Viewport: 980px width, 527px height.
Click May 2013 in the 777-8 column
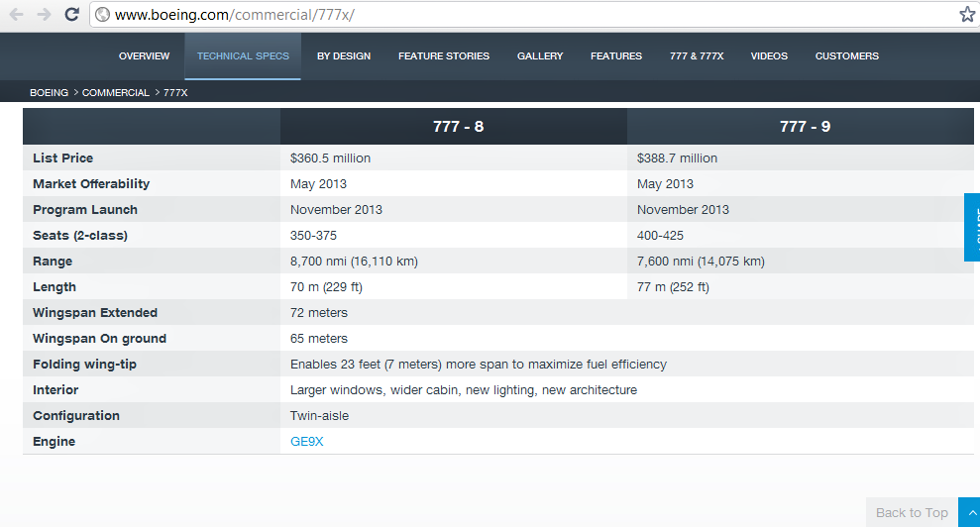[318, 184]
